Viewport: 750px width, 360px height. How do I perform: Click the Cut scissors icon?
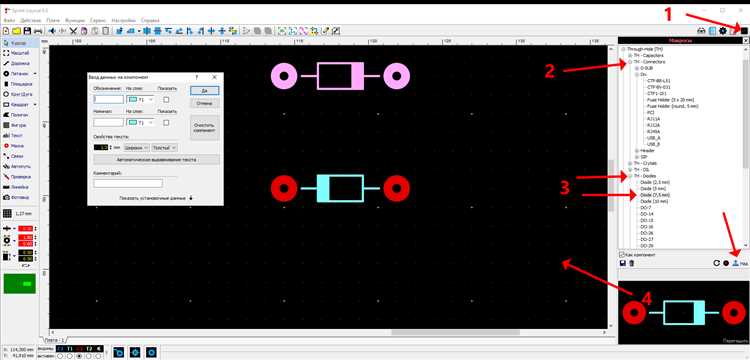pyautogui.click(x=73, y=31)
